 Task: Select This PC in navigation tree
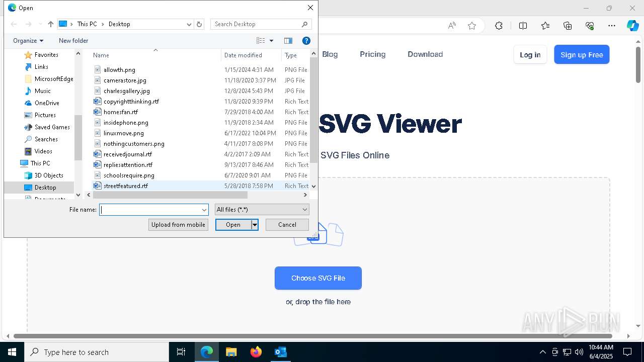[x=40, y=163]
